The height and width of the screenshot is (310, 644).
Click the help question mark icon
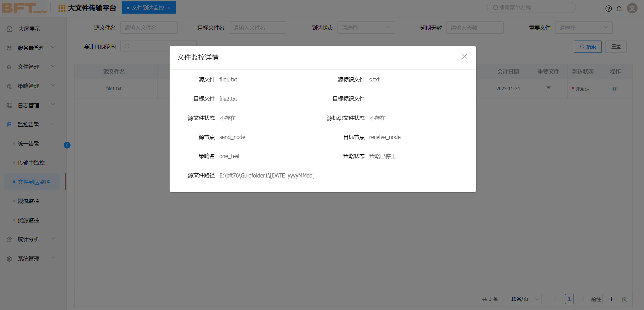pos(608,9)
